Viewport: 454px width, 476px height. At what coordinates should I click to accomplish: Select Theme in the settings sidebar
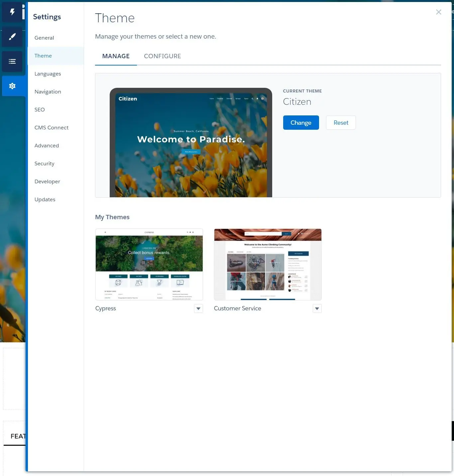(56, 56)
